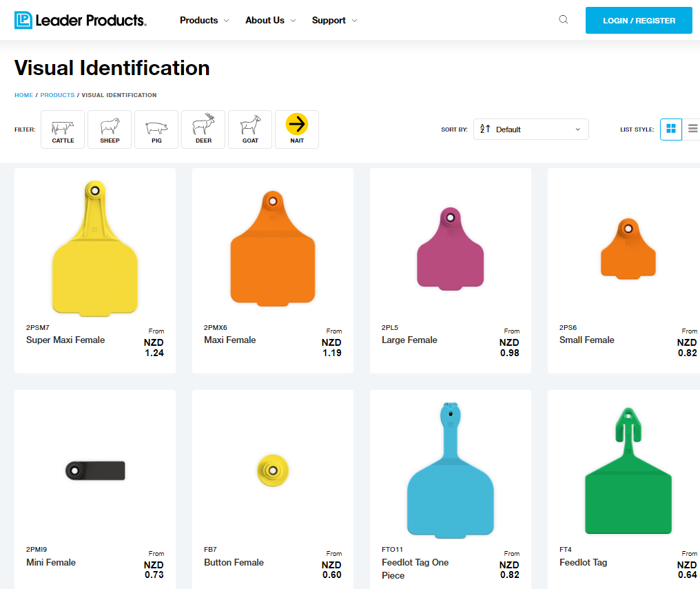Switch to grid list style
700x589 pixels.
(x=670, y=130)
